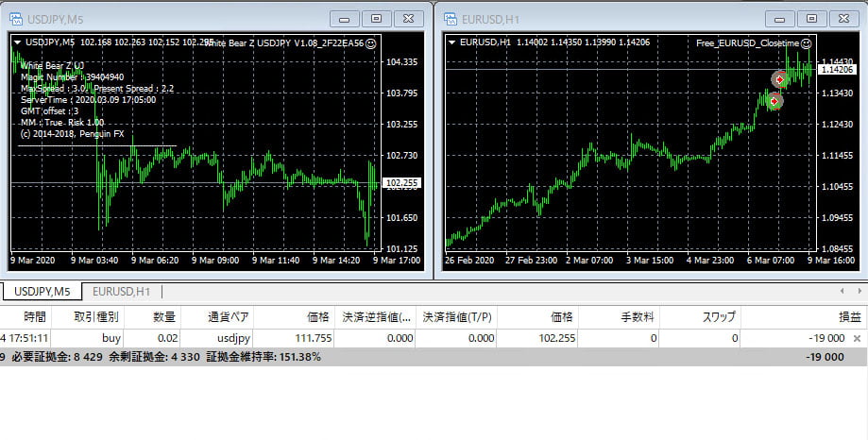Restore the USDJPY,M5 chart window
The height and width of the screenshot is (440, 868).
click(377, 18)
